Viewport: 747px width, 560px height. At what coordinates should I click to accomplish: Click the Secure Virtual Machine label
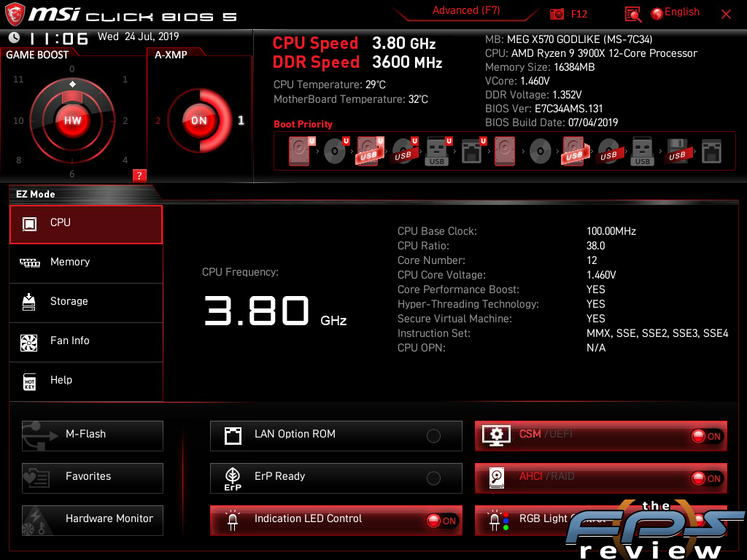pyautogui.click(x=454, y=319)
